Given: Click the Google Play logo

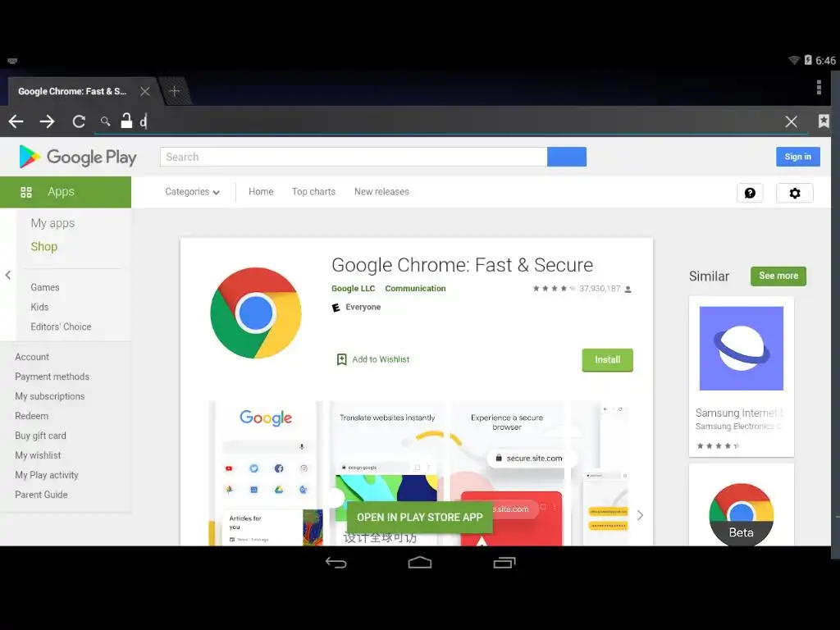Looking at the screenshot, I should (x=78, y=157).
